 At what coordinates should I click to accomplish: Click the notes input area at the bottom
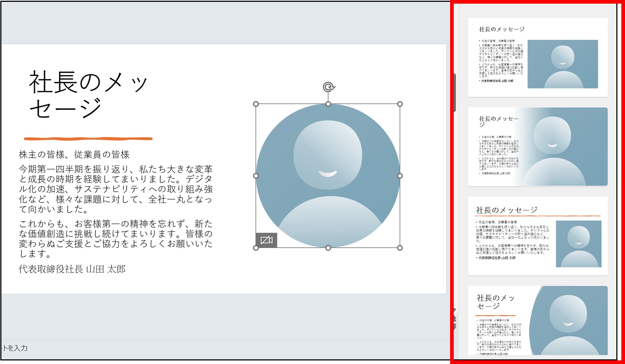coord(223,348)
